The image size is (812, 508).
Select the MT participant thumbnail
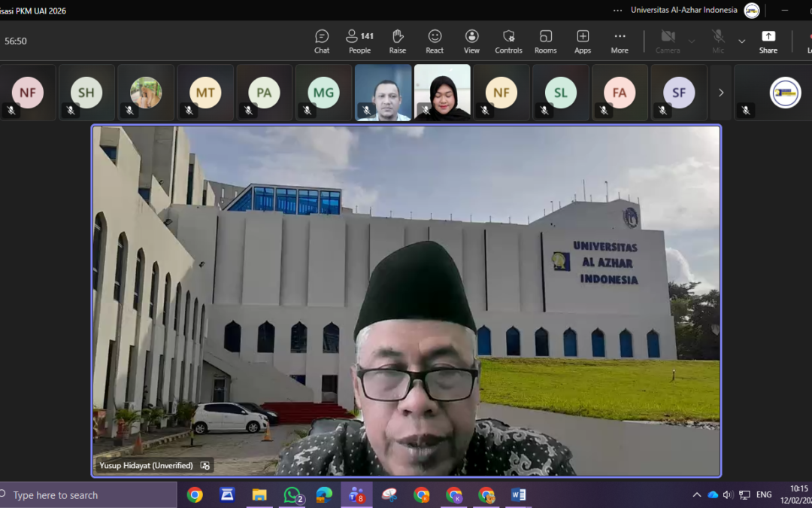tap(205, 93)
